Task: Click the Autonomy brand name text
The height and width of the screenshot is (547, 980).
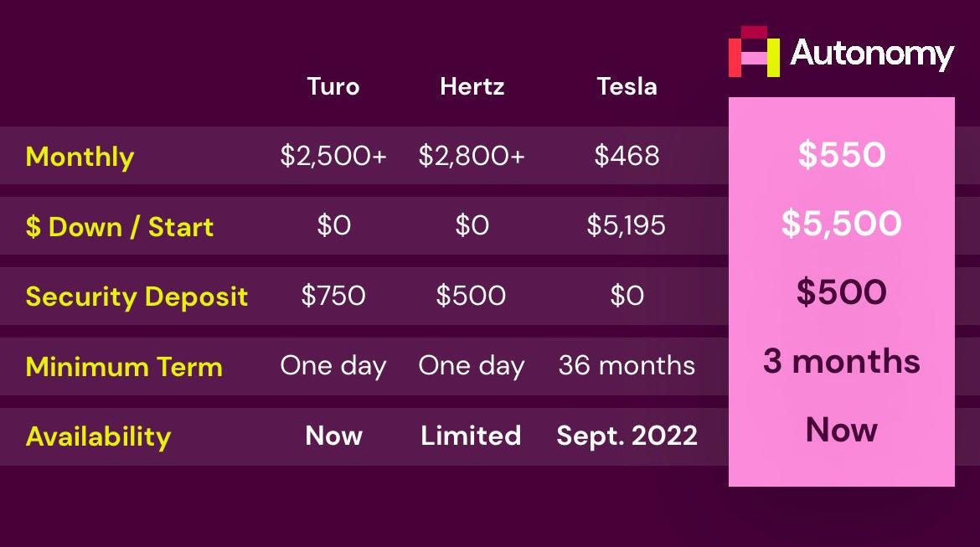Action: point(872,54)
